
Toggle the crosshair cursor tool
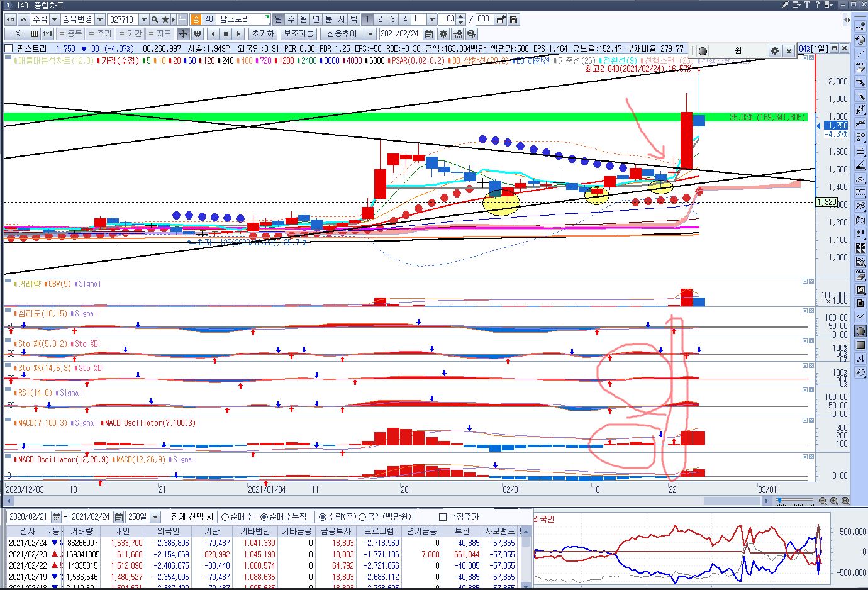tap(183, 34)
